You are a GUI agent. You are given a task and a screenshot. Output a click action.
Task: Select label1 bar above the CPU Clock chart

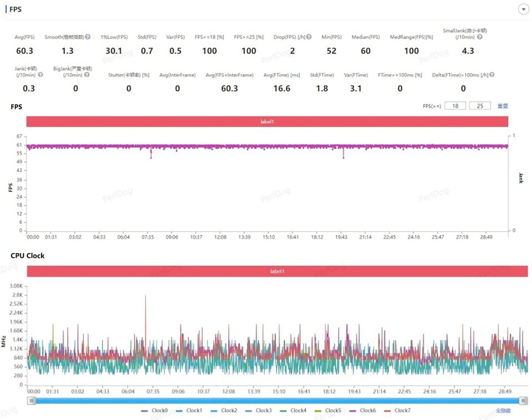coord(277,271)
